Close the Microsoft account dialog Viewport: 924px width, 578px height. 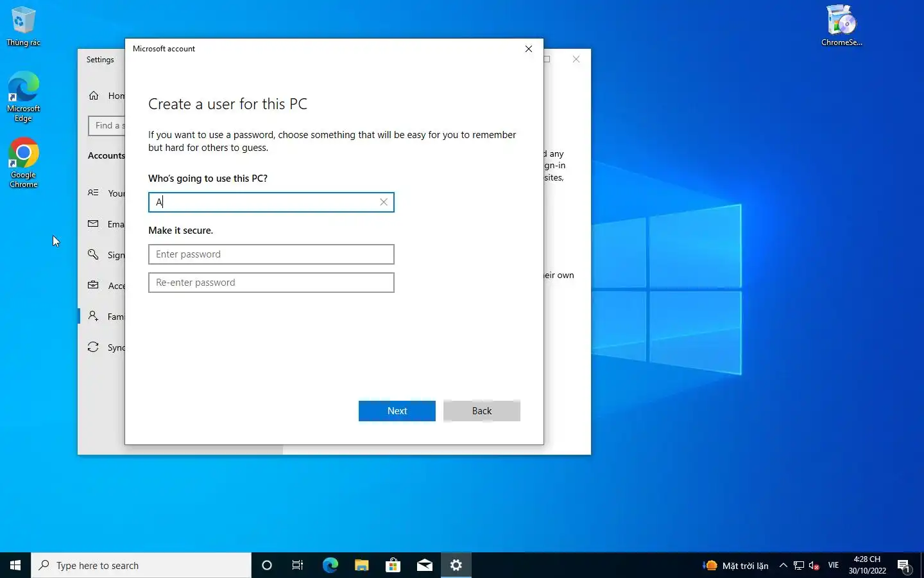pyautogui.click(x=529, y=49)
